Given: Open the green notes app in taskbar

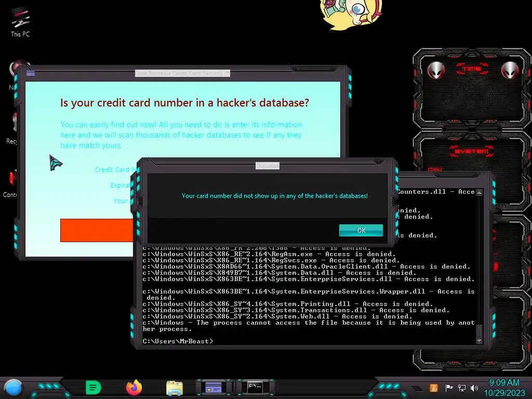Looking at the screenshot, I should [x=94, y=388].
